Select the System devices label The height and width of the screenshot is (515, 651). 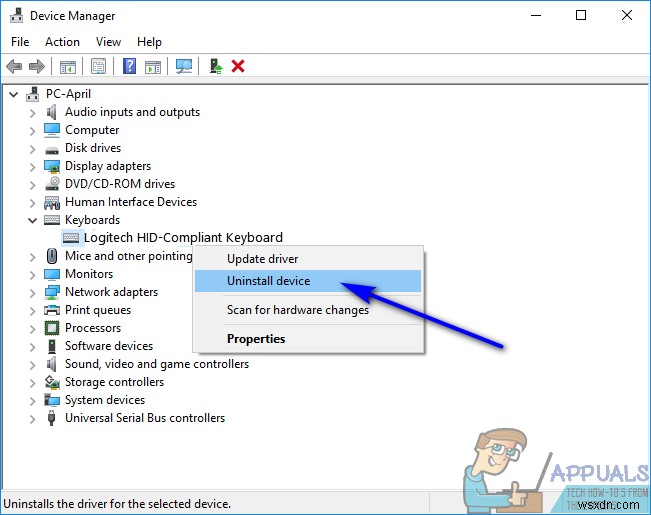(x=105, y=400)
